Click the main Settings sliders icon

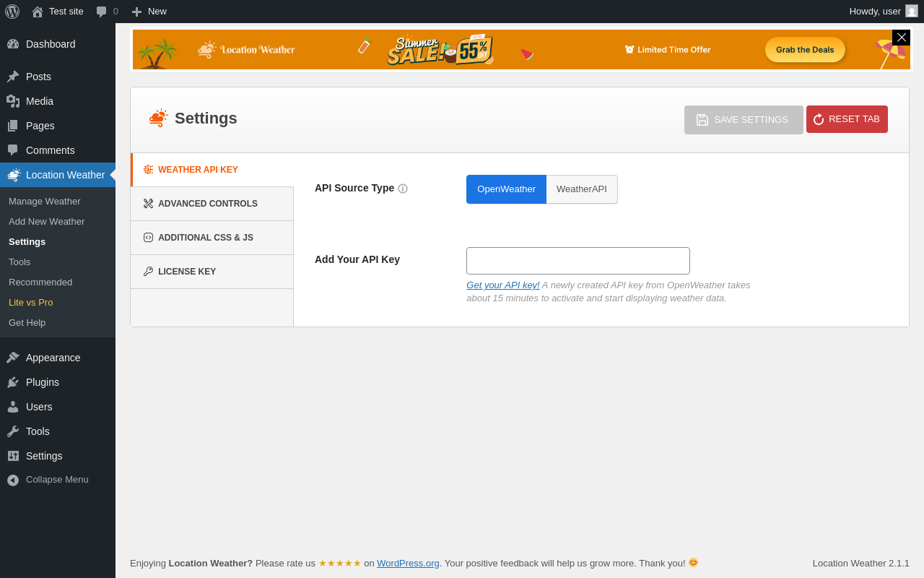tap(13, 456)
